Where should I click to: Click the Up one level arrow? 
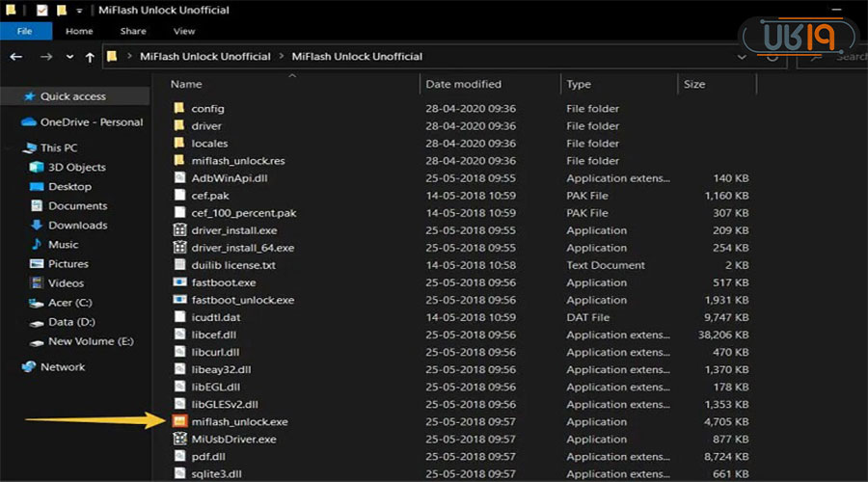click(90, 57)
